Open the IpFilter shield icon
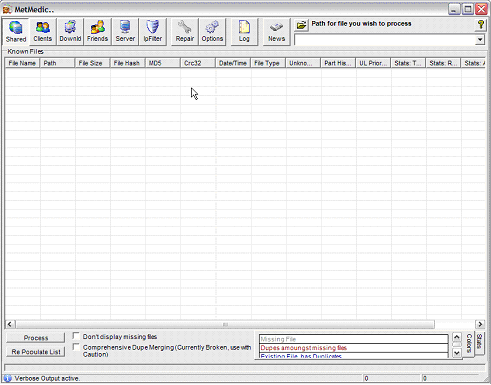The width and height of the screenshot is (491, 385). [x=153, y=31]
